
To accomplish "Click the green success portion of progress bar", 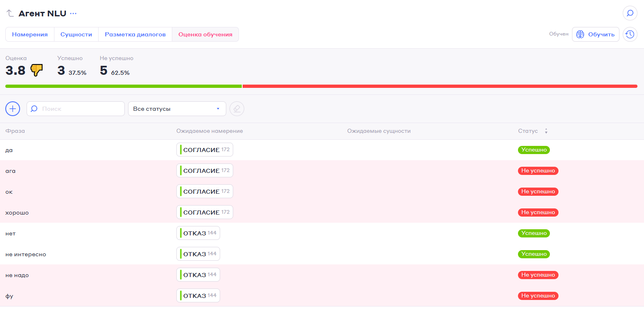I will (123, 86).
